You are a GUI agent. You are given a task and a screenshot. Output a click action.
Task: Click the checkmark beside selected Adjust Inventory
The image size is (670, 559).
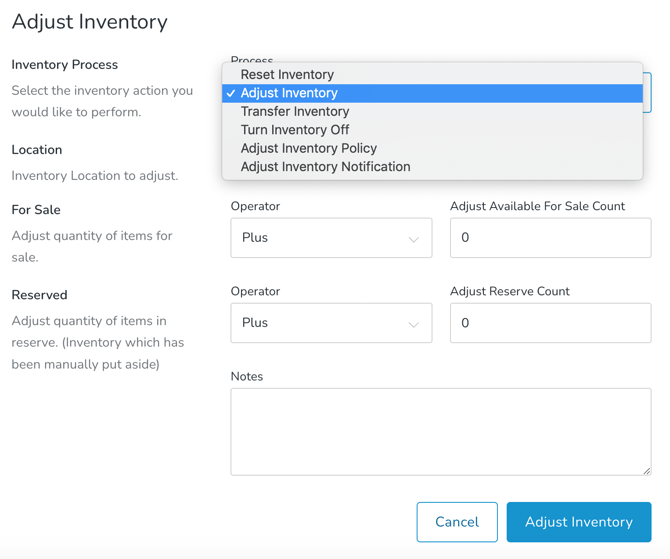(231, 93)
